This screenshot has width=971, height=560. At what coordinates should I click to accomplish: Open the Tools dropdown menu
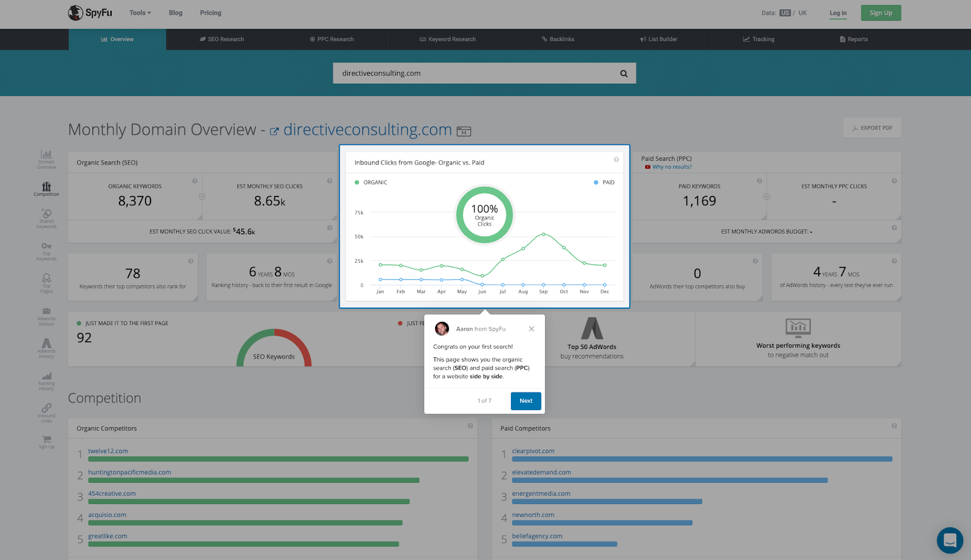[140, 13]
